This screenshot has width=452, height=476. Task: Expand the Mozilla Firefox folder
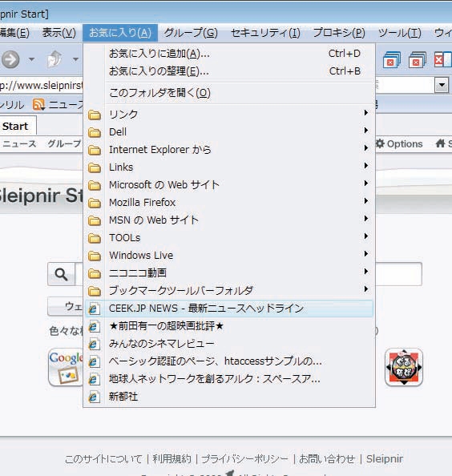tap(229, 203)
